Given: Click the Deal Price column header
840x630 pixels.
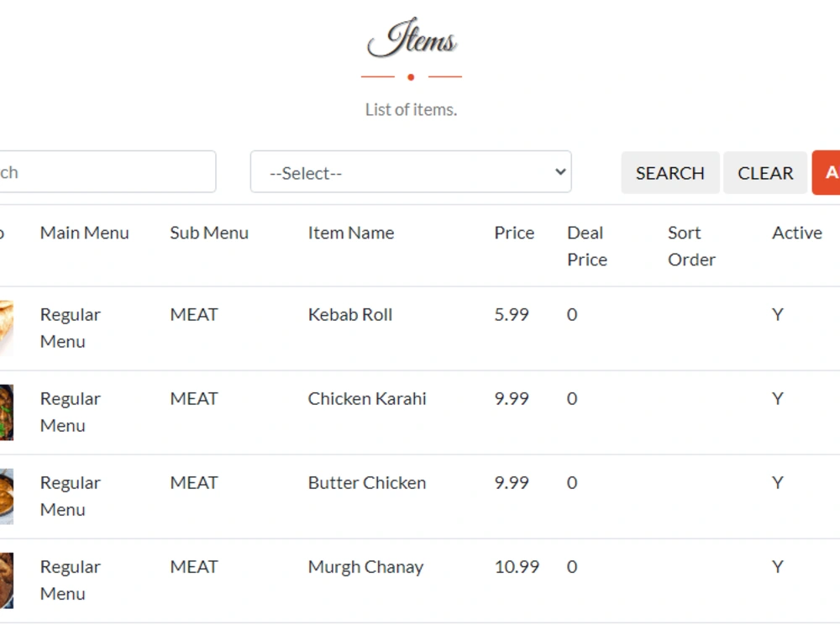Looking at the screenshot, I should (x=587, y=246).
